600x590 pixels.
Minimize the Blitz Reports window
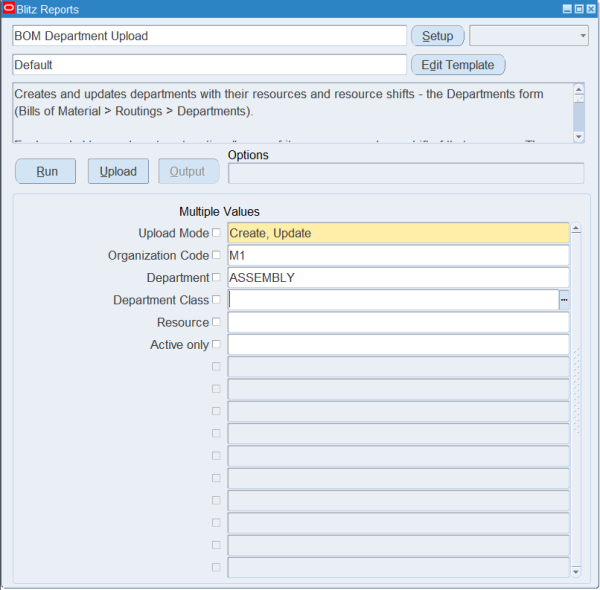(567, 9)
